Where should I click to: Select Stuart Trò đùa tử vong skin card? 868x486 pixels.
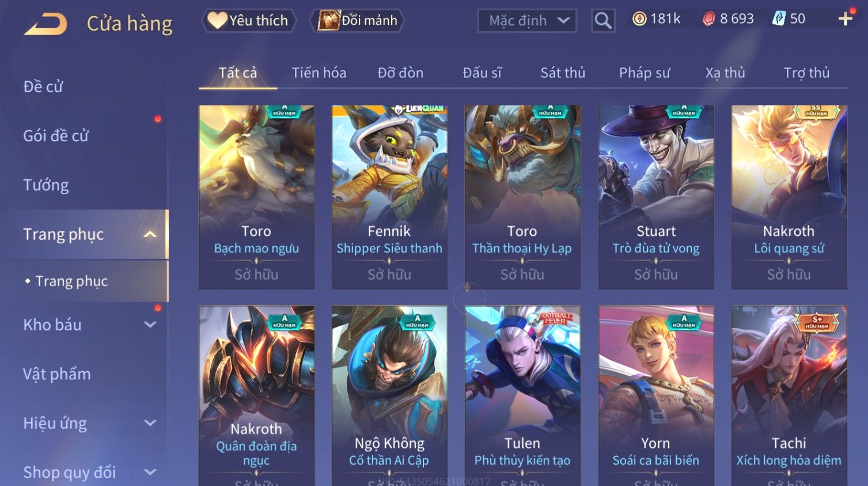656,197
